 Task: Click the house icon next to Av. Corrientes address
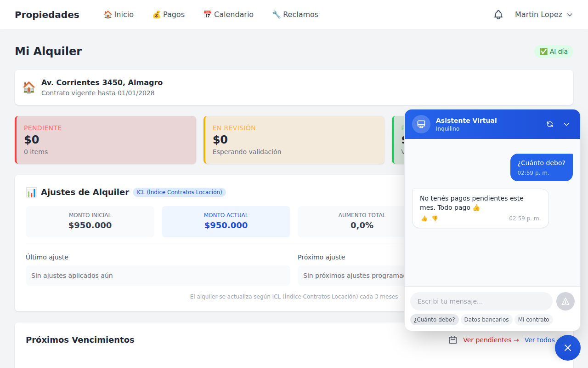(28, 87)
